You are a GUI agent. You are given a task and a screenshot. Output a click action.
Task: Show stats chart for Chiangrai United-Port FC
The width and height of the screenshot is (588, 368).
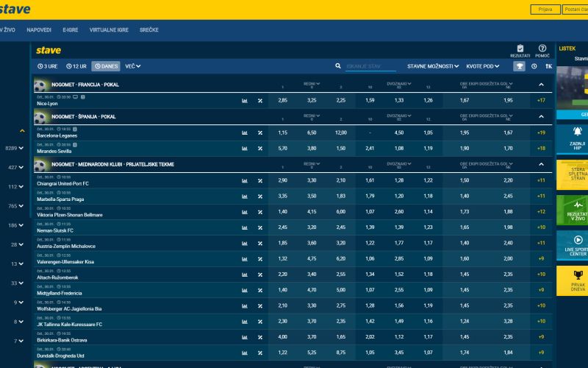click(x=245, y=181)
